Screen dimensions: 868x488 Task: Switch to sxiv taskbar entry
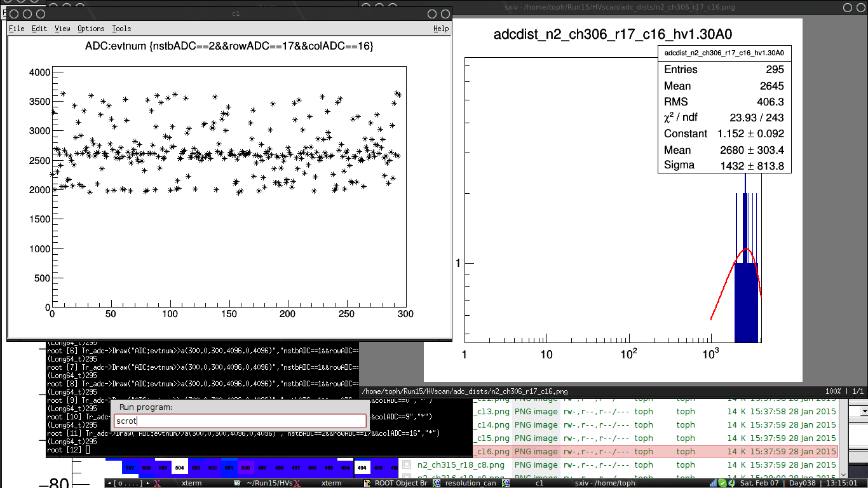(x=605, y=483)
